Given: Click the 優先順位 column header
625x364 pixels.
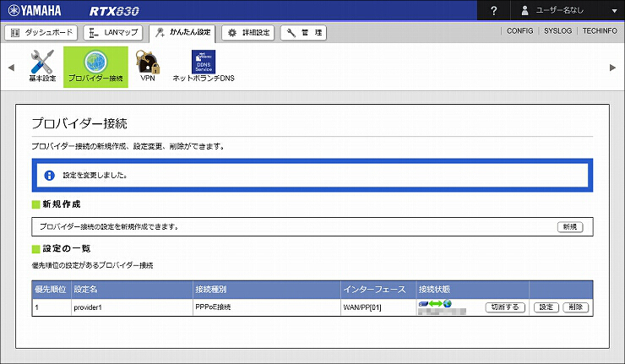Looking at the screenshot, I should point(51,290).
